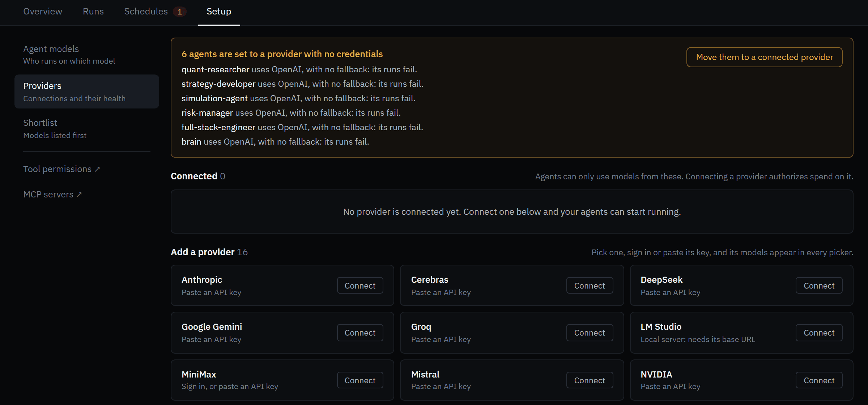Connect the Groq provider
Image resolution: width=868 pixels, height=405 pixels.
(x=590, y=333)
